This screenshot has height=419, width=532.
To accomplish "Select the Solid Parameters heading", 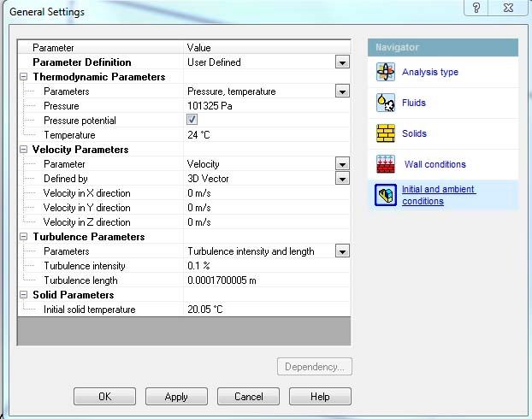I will [x=74, y=294].
